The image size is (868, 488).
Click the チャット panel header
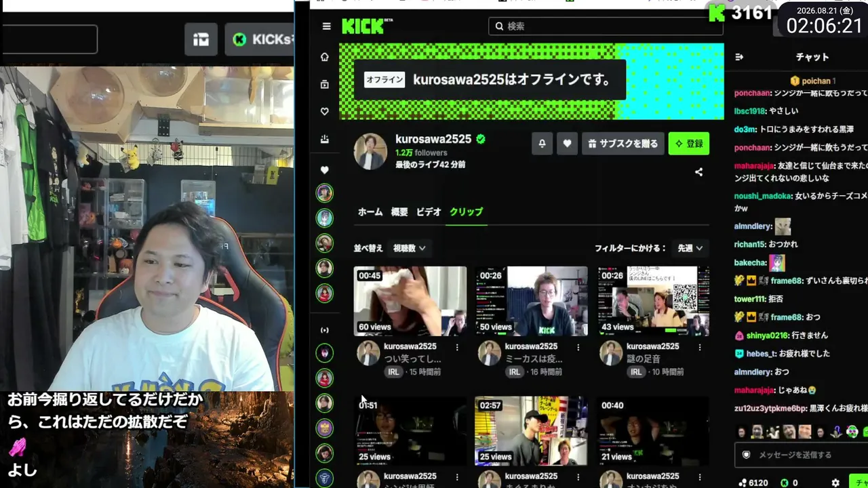pos(812,58)
